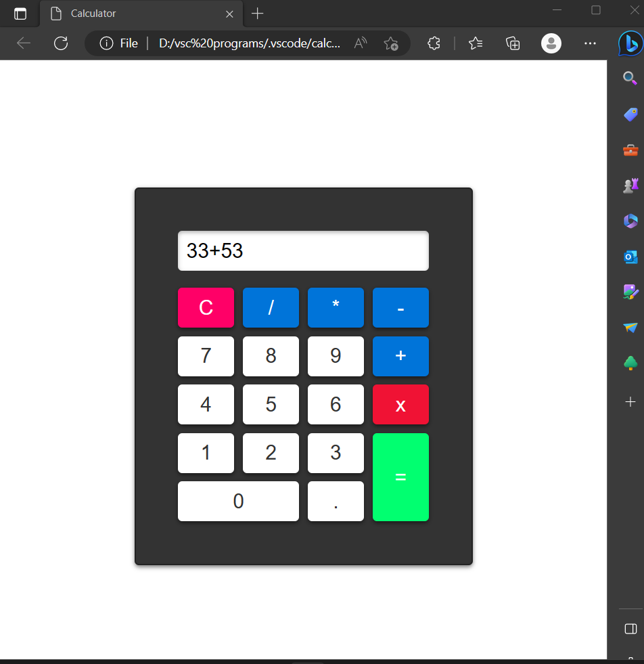
Task: Open the sidebar Drop paper plane icon
Action: coord(630,328)
